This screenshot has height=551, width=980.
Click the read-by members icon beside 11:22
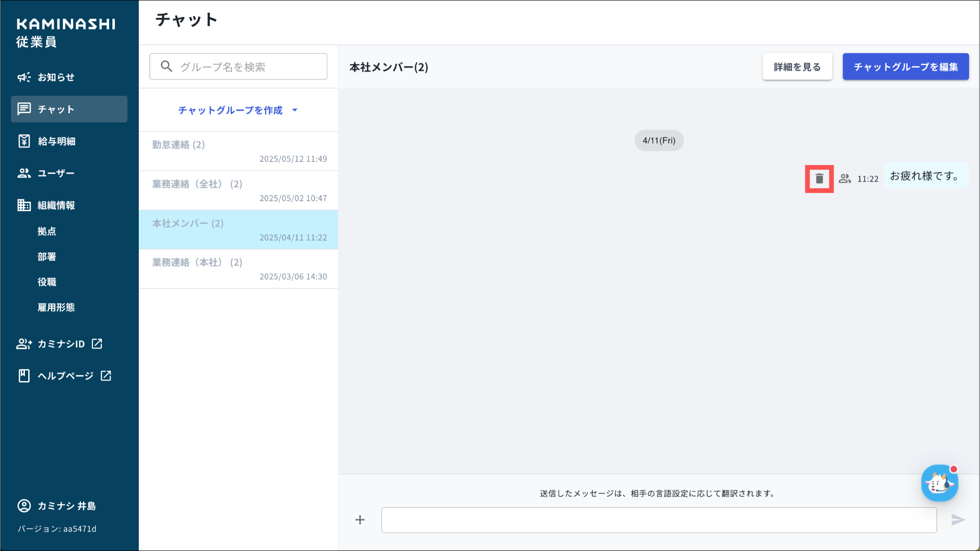click(x=845, y=179)
